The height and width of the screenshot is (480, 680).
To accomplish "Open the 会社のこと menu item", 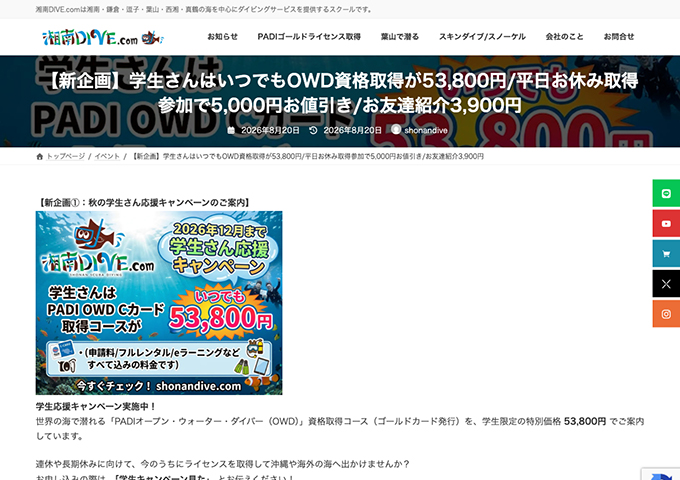I will tap(565, 37).
